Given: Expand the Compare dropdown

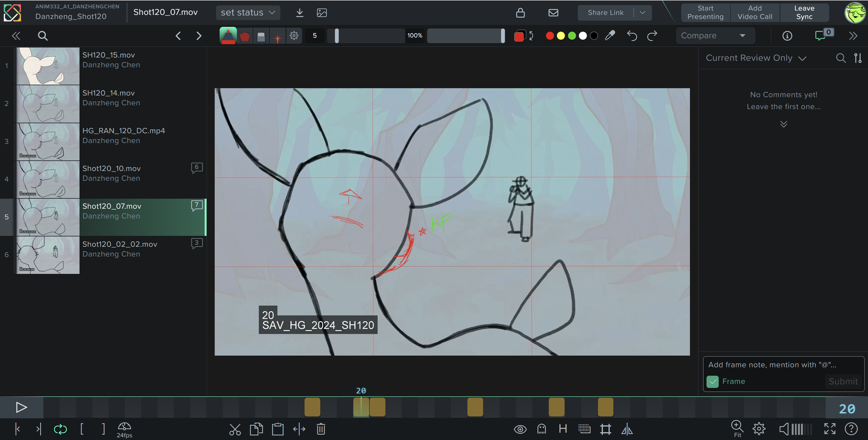Looking at the screenshot, I should 715,35.
